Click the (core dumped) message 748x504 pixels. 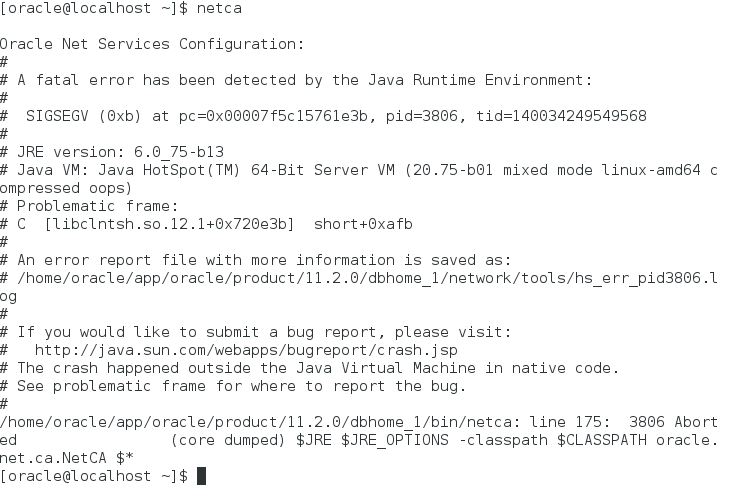[x=228, y=440]
